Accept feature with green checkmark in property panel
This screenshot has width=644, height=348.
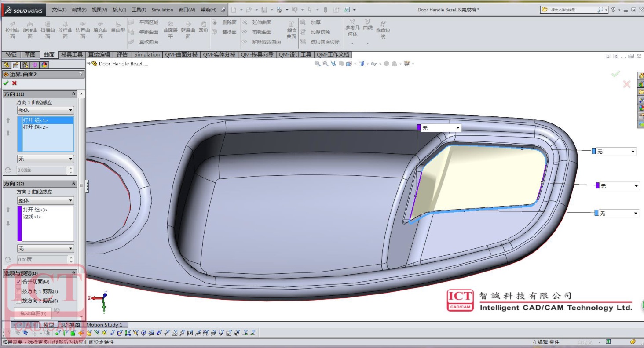(x=6, y=83)
